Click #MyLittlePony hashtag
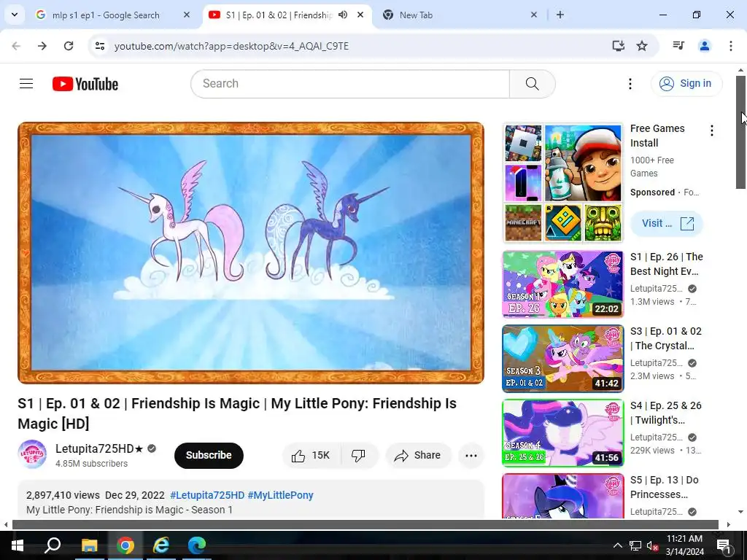747x560 pixels. pos(281,495)
